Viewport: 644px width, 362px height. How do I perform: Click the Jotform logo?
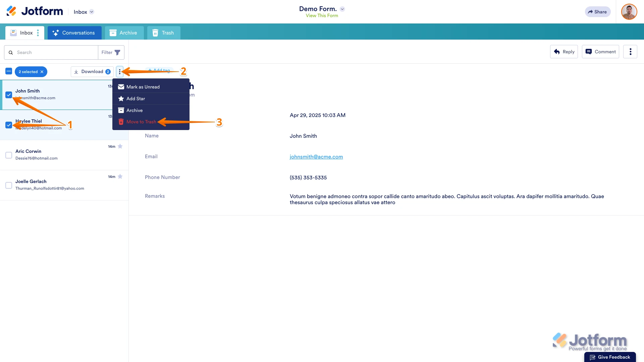coord(34,11)
